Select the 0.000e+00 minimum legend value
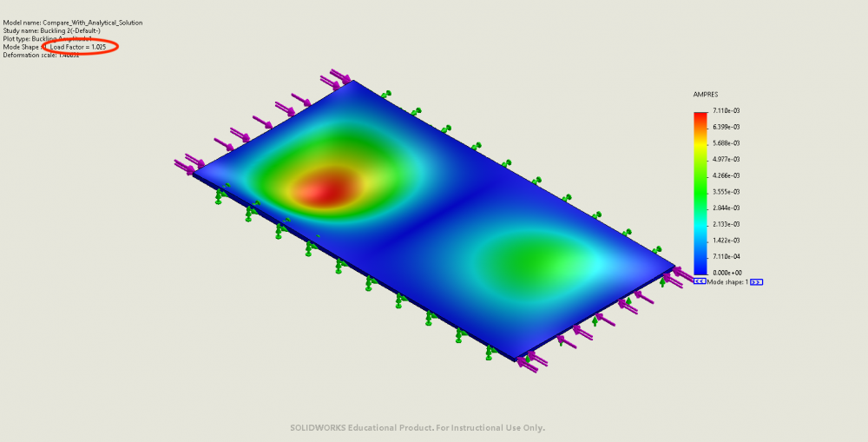Screen dimensions: 868x442 pos(726,273)
